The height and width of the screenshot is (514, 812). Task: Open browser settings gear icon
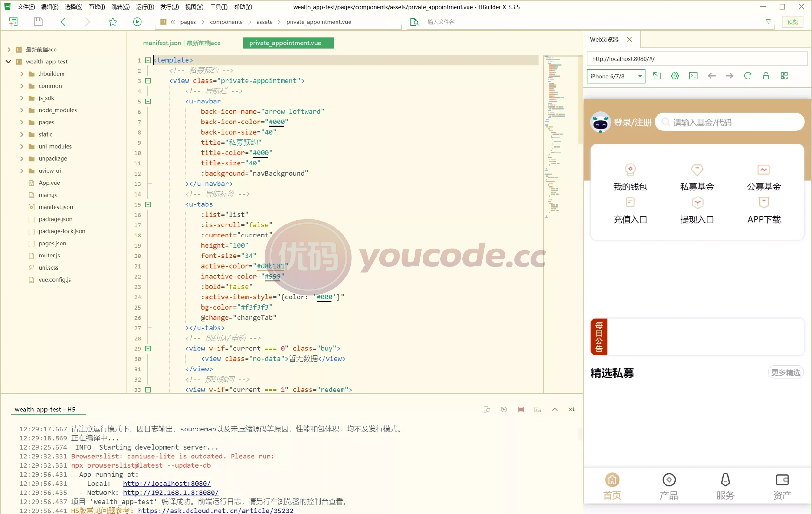675,76
